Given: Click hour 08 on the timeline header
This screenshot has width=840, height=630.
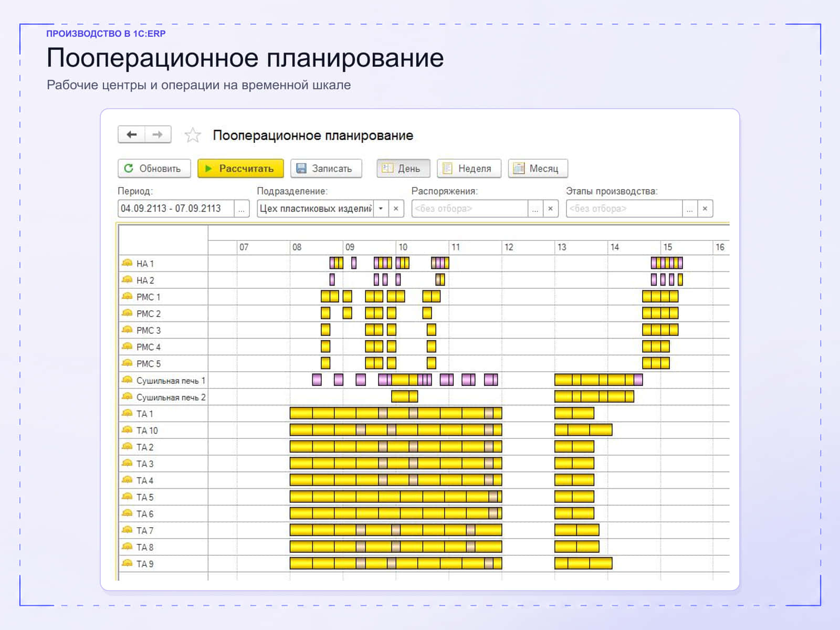Looking at the screenshot, I should pyautogui.click(x=297, y=247).
